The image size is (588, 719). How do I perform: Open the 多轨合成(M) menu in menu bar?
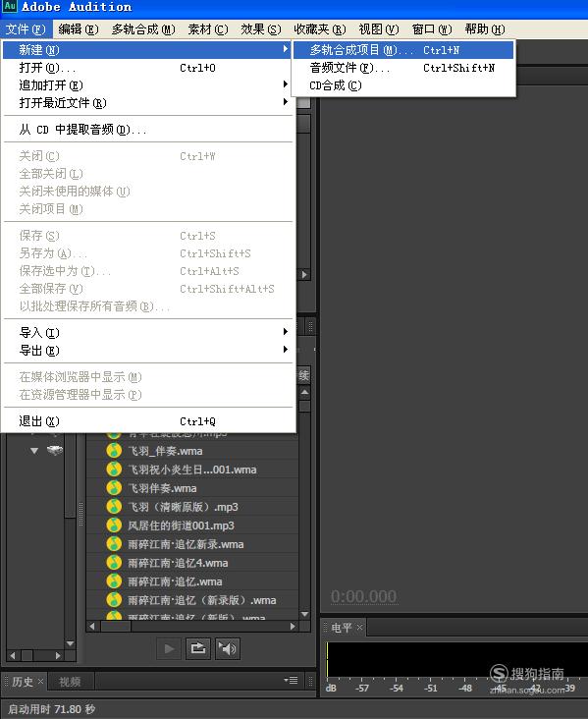pos(143,29)
